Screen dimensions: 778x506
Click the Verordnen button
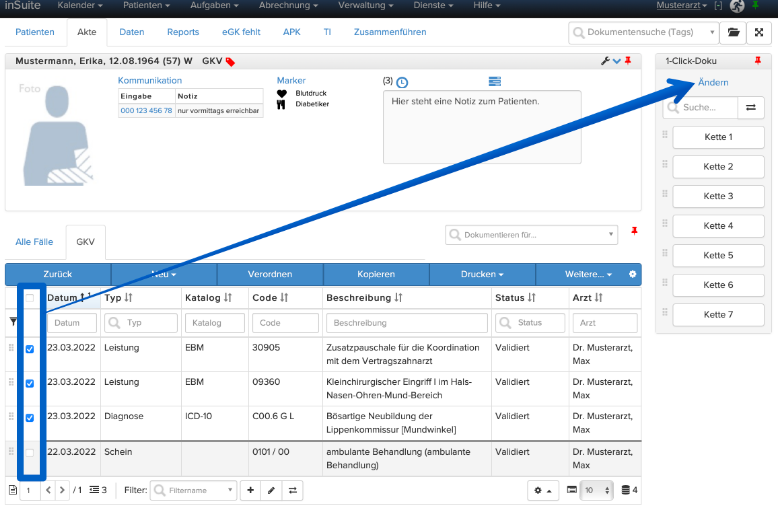[x=270, y=274]
